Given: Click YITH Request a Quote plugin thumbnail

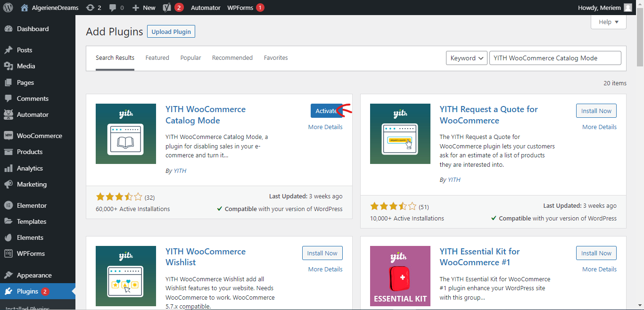Looking at the screenshot, I should coord(400,134).
